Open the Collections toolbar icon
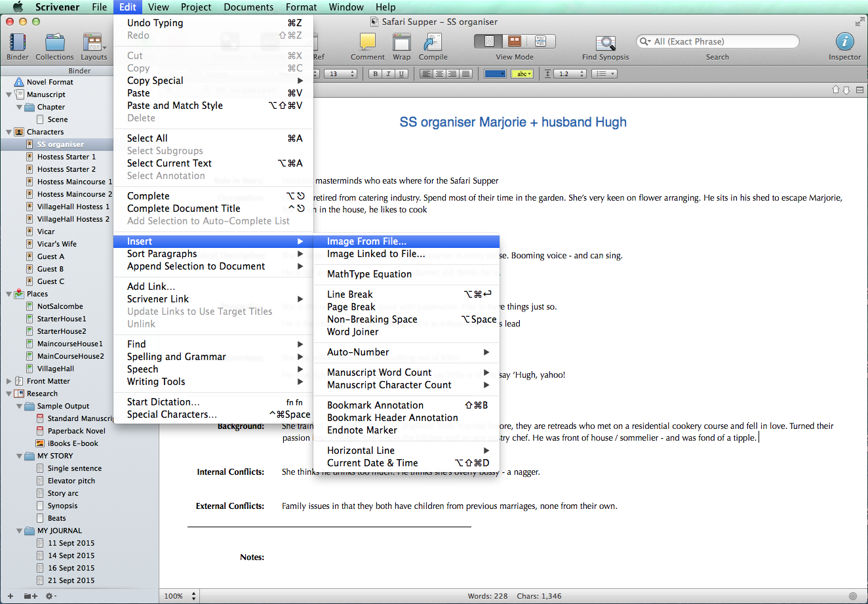The image size is (868, 604). [55, 43]
